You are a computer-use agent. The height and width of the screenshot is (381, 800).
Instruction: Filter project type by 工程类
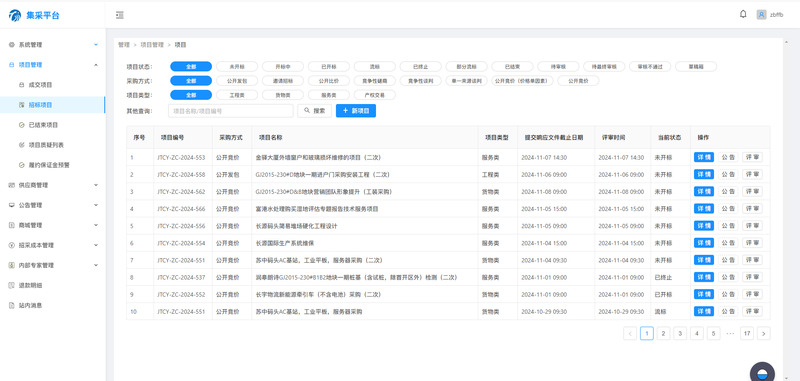[237, 95]
